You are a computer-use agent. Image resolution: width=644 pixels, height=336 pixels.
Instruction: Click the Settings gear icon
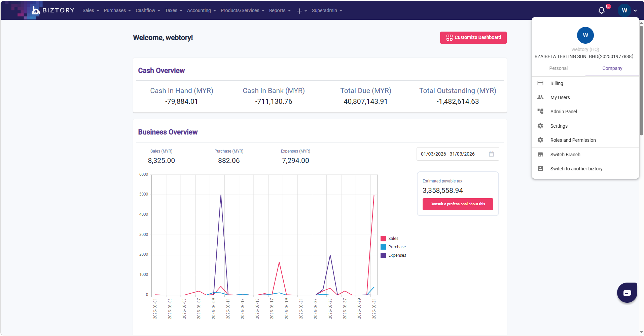540,126
